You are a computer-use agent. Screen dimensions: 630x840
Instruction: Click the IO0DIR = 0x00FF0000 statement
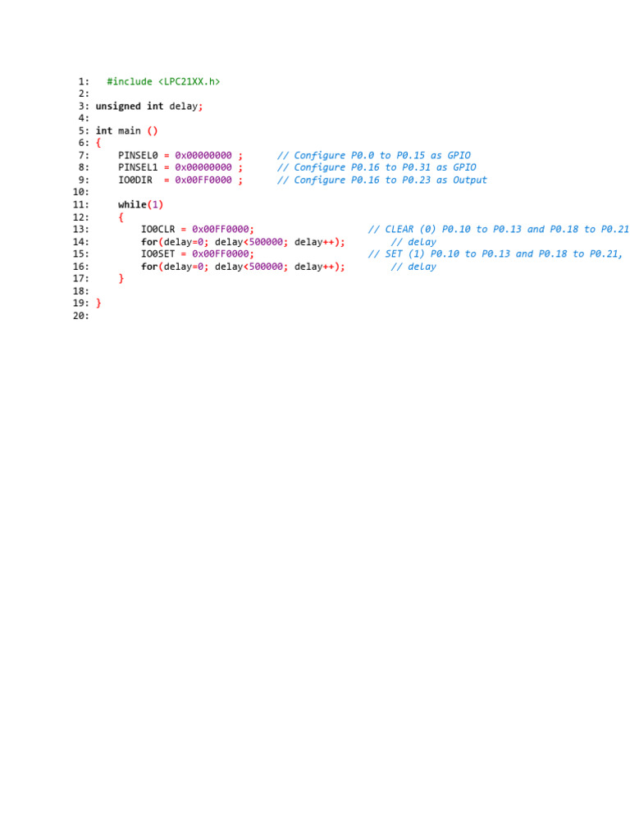coord(180,180)
